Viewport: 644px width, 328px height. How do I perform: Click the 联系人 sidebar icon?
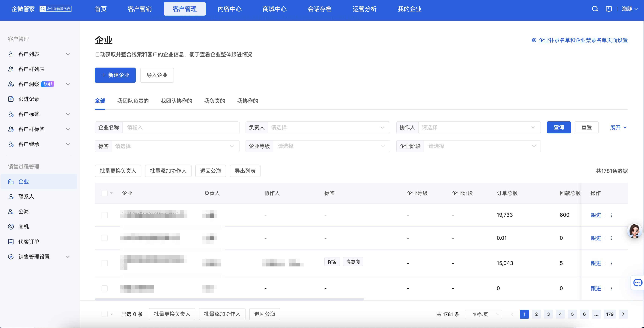[11, 197]
